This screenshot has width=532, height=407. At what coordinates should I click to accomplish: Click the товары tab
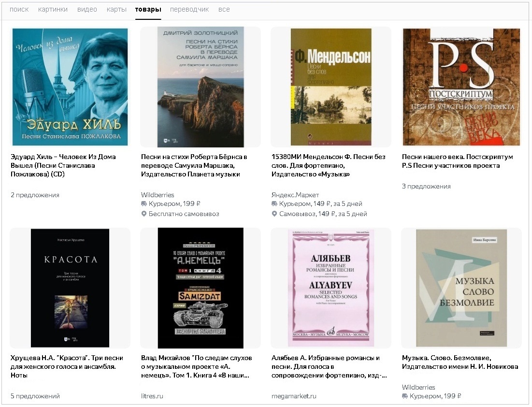click(148, 10)
